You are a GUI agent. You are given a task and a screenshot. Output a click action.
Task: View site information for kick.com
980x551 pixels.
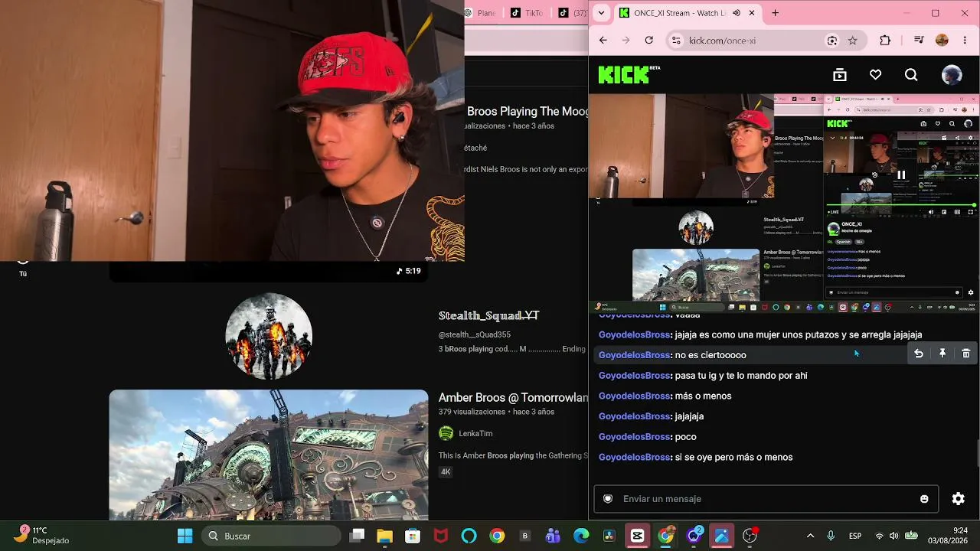675,41
